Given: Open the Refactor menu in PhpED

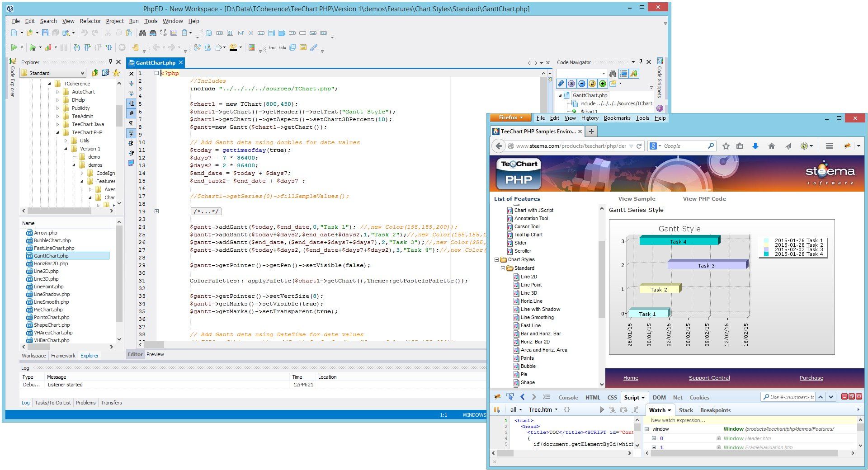Looking at the screenshot, I should [90, 21].
